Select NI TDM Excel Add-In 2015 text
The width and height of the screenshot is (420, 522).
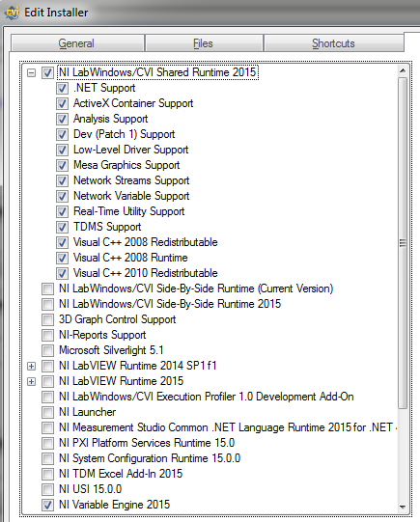click(x=121, y=474)
